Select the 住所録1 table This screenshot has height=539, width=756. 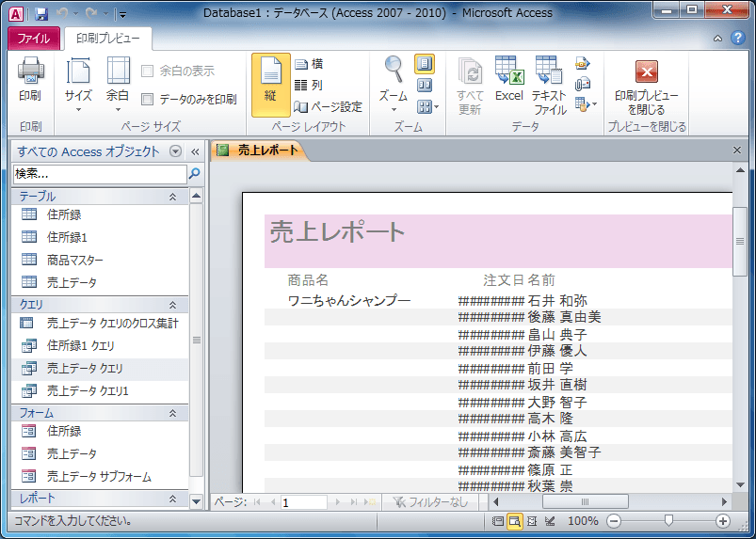tap(100, 237)
